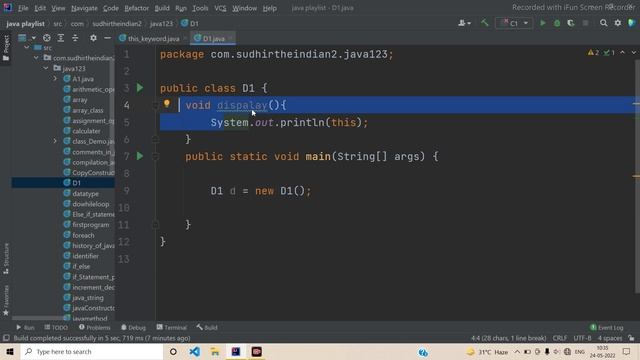640x360 pixels.
Task: Toggle the Project side panel tab
Action: click(x=6, y=48)
